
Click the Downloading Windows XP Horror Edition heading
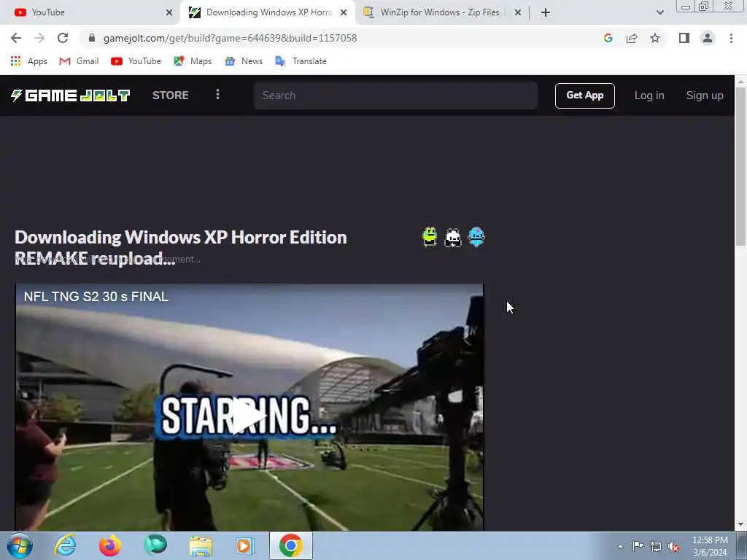[x=181, y=248]
